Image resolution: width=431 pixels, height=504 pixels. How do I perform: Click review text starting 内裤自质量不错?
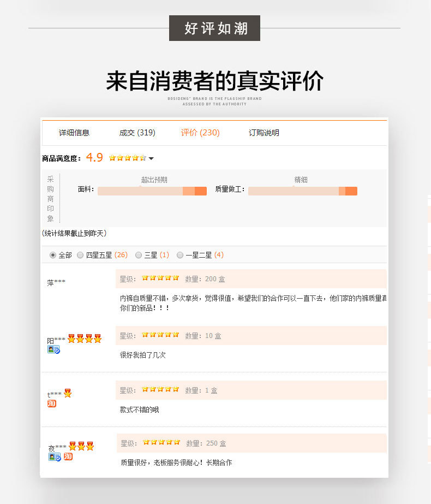click(253, 303)
